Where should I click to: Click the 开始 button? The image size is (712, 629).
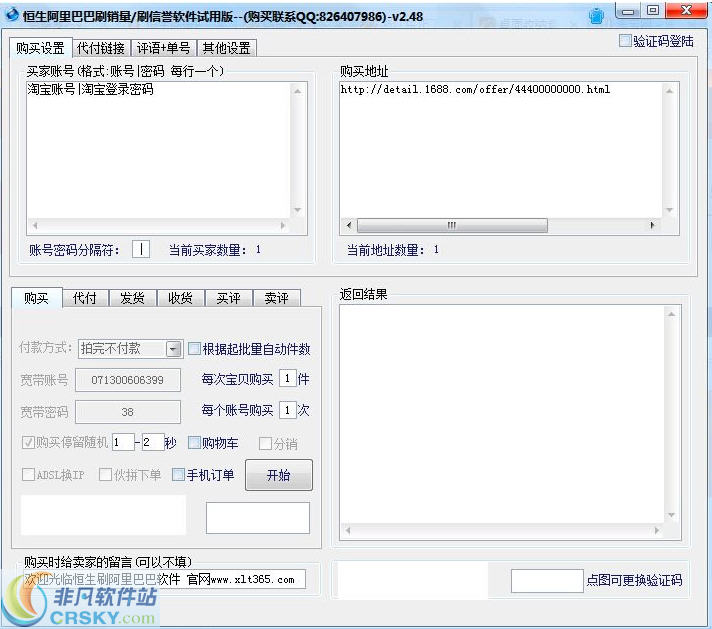pos(279,475)
